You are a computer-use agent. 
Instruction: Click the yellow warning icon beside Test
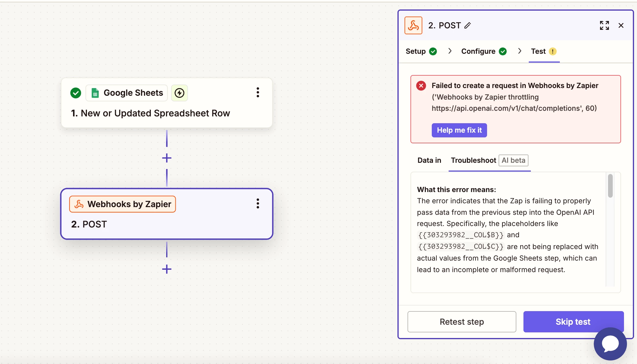coord(552,51)
